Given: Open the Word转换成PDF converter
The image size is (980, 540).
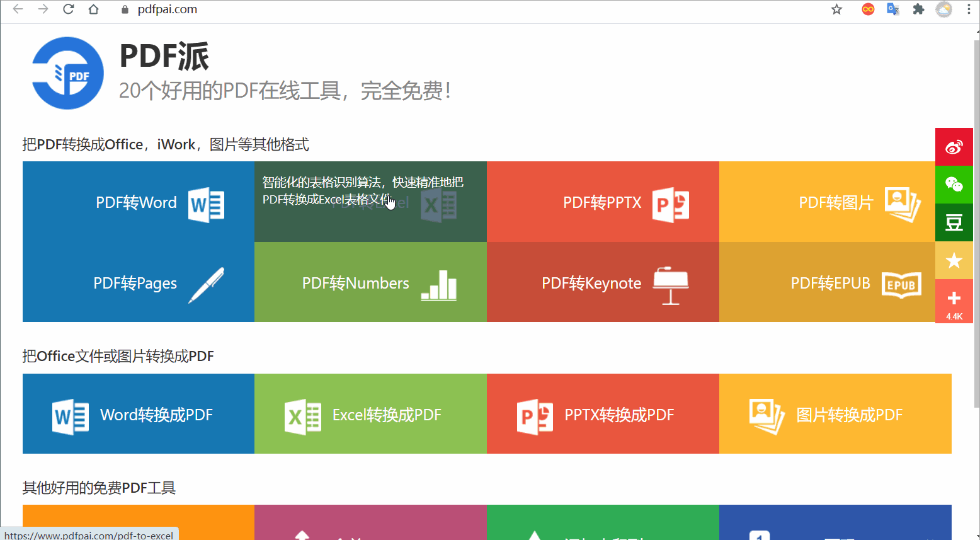Looking at the screenshot, I should (x=137, y=414).
